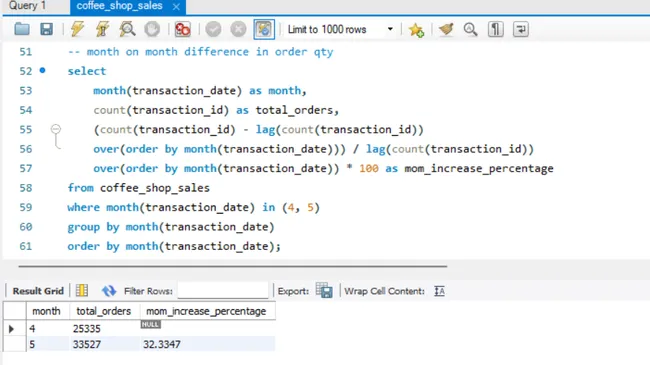Click row selector arrow for first row
The image size is (650, 365).
(12, 329)
